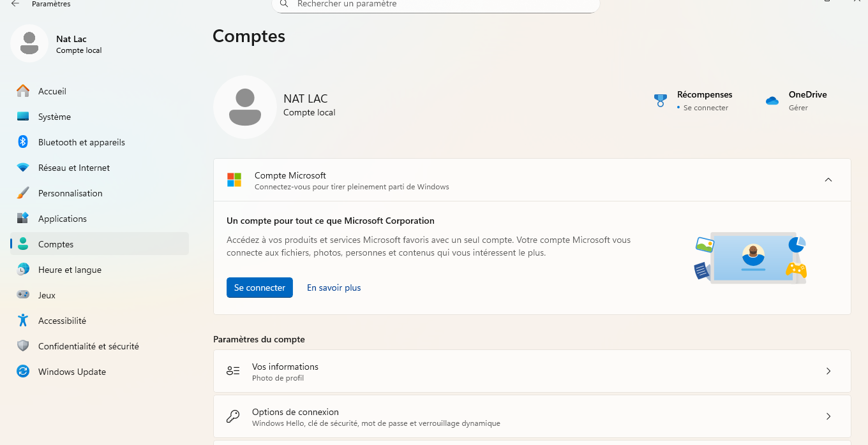Click the Paramètres du compte heading

(259, 339)
